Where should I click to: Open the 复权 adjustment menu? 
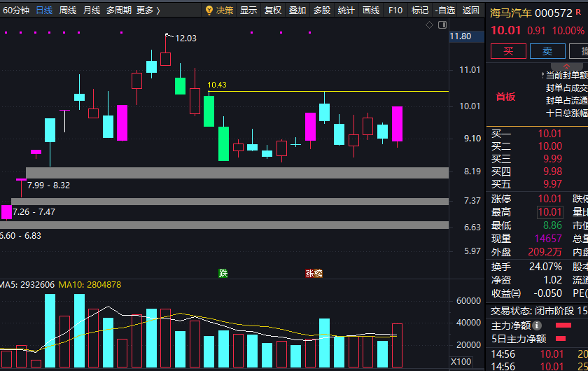273,10
